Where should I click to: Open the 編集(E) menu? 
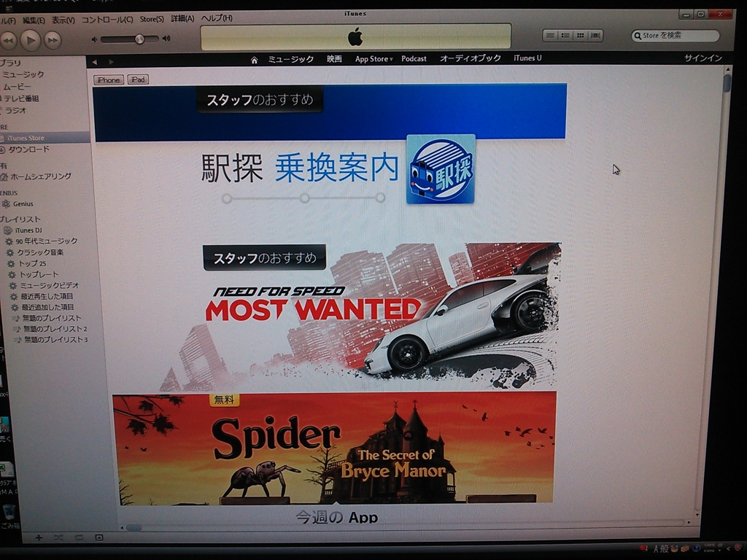point(34,20)
